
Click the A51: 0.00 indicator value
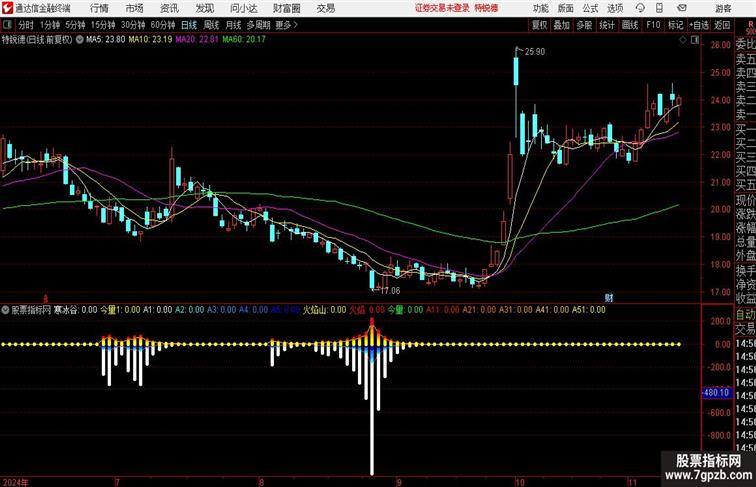(589, 310)
